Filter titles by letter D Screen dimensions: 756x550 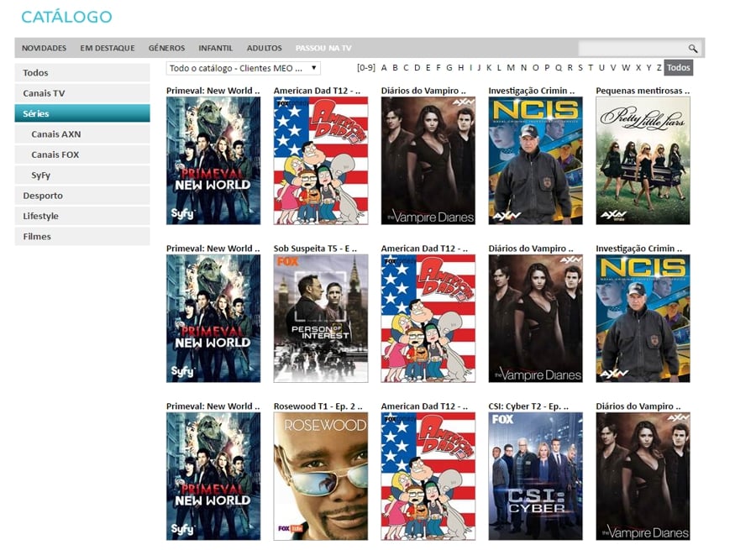[417, 67]
